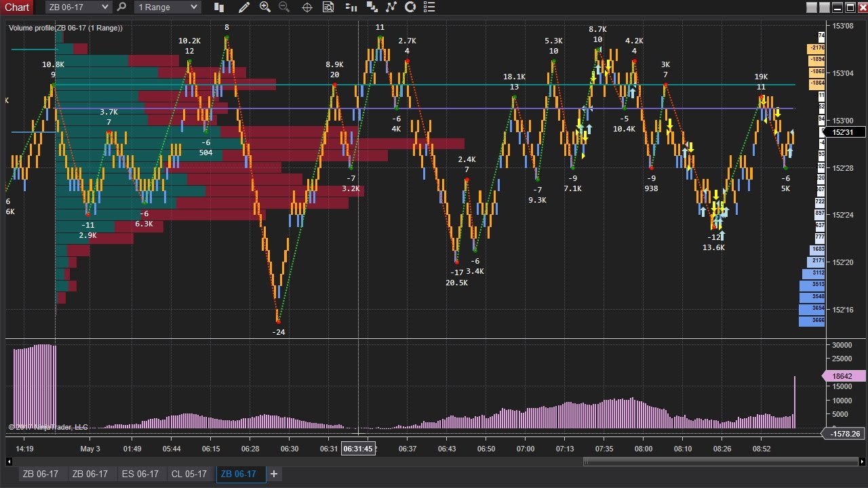Open the drawing tools pencil

coord(245,7)
